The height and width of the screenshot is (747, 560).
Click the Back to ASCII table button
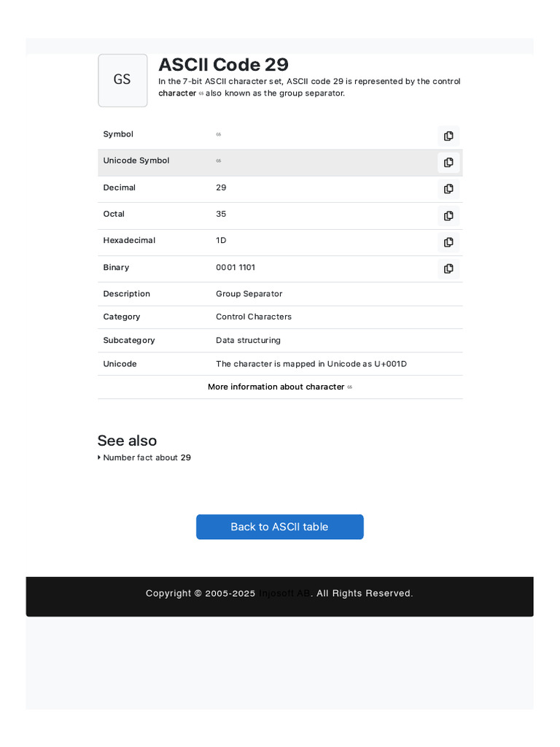(279, 527)
